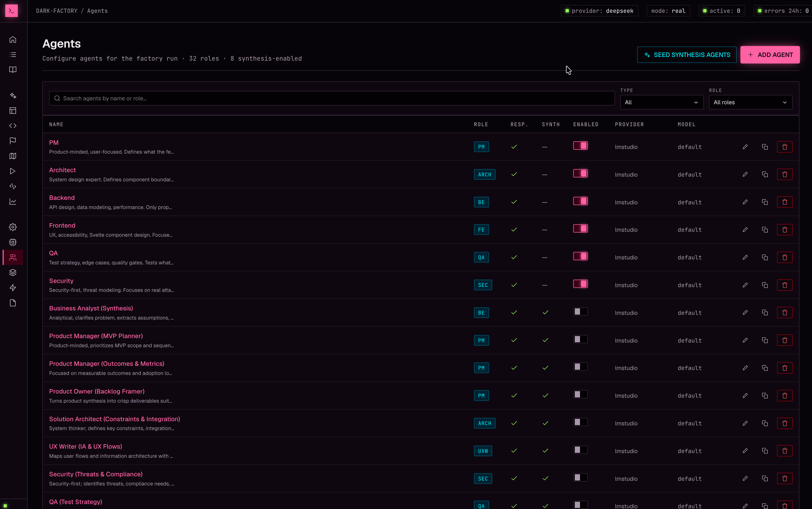Image resolution: width=812 pixels, height=509 pixels.
Task: Open the home icon in sidebar
Action: 13,39
